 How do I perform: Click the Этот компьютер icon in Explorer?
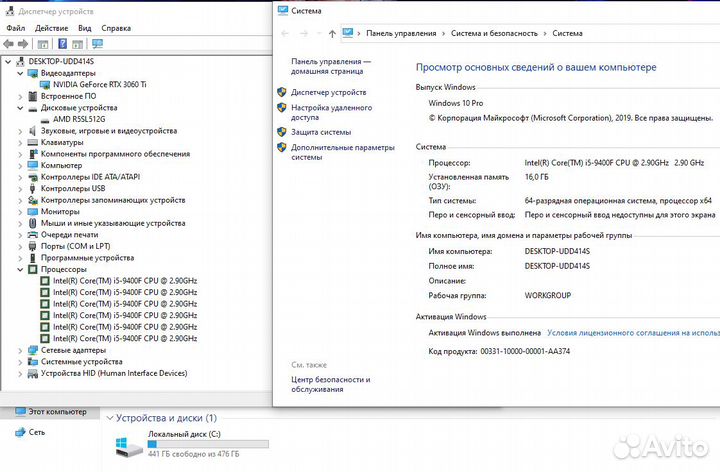click(20, 411)
